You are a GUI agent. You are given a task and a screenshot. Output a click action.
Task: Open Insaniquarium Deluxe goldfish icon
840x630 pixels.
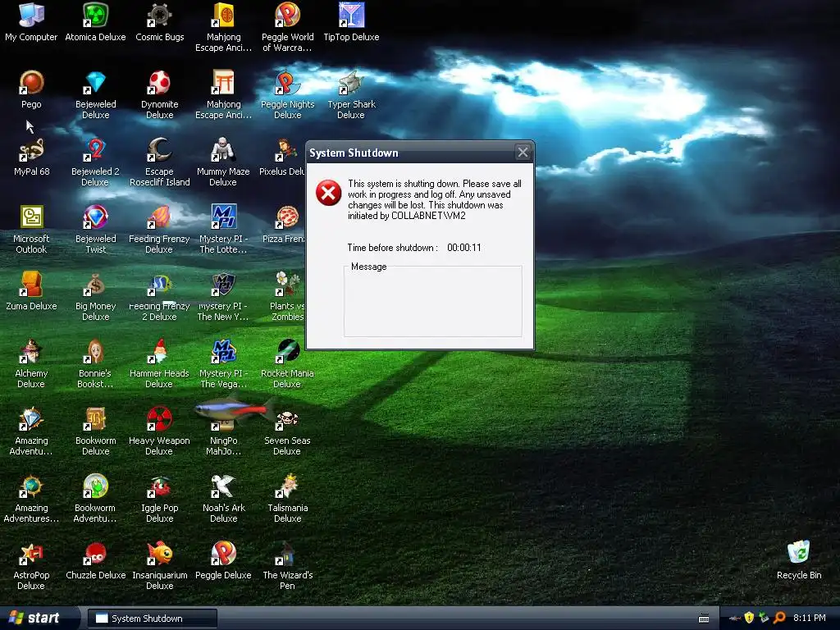160,566
